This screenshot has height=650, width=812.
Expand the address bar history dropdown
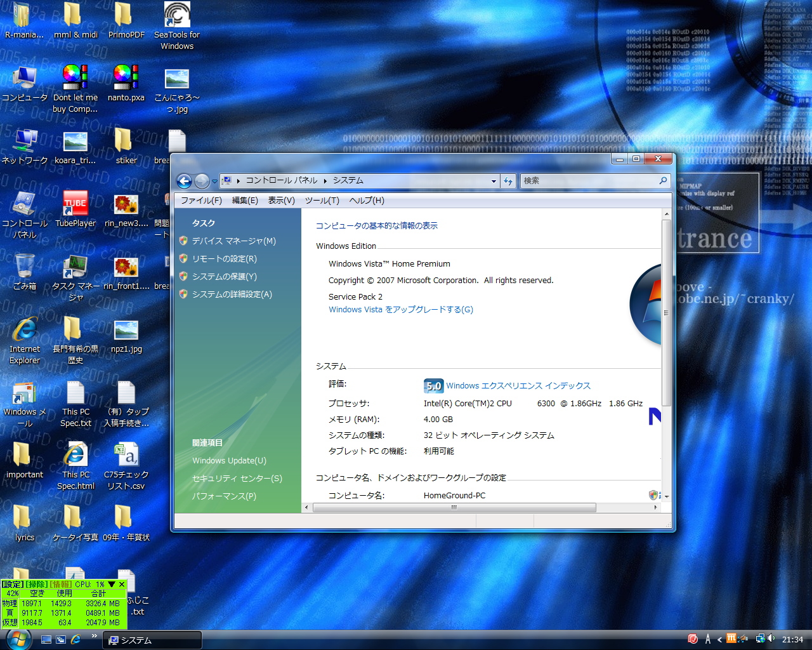(x=494, y=181)
